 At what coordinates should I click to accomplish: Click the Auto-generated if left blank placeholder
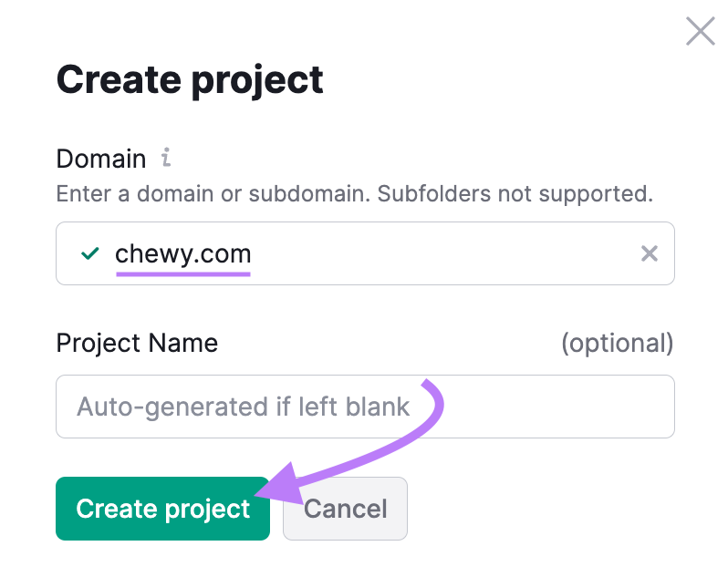click(x=243, y=407)
